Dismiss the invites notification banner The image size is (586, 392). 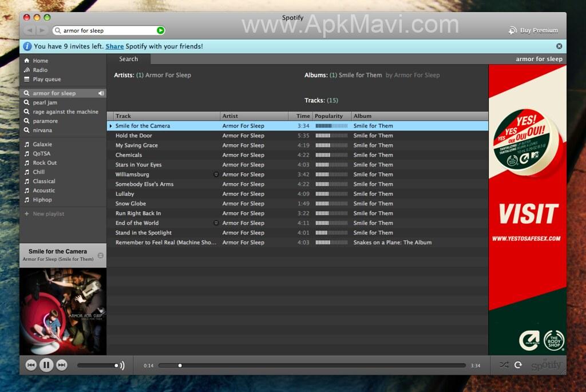click(559, 46)
